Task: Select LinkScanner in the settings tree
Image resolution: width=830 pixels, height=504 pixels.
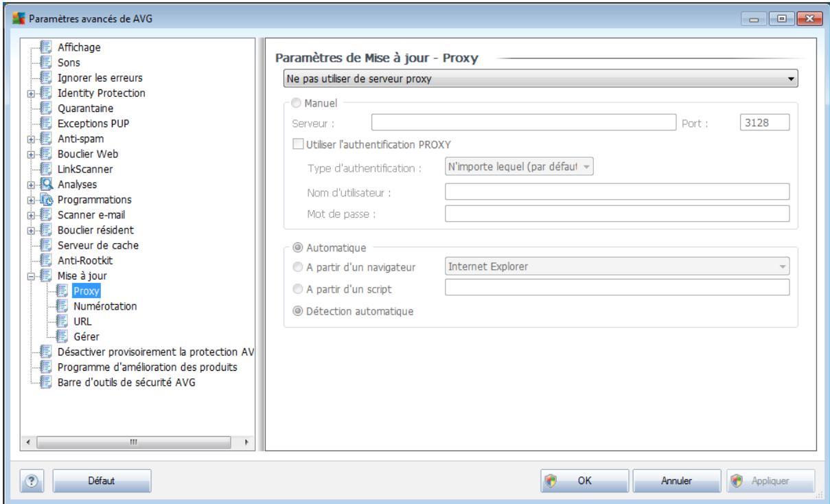Action: click(86, 169)
